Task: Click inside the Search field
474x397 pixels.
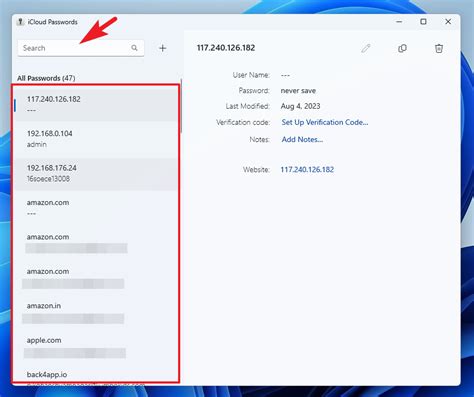Action: point(81,48)
